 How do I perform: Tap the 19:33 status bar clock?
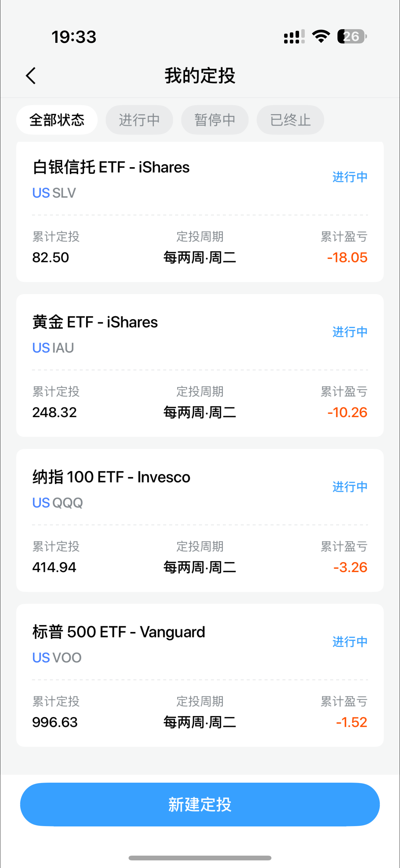pyautogui.click(x=74, y=37)
